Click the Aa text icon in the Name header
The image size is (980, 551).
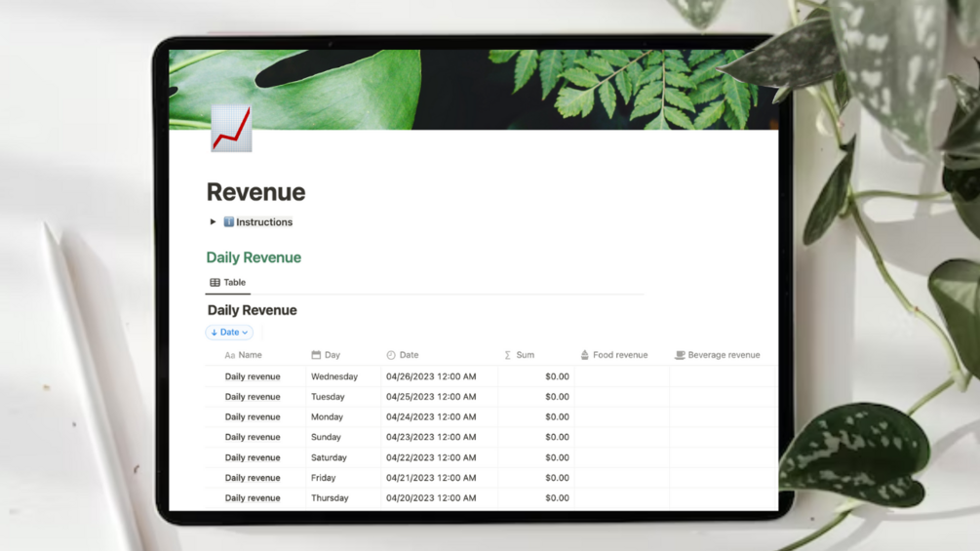(229, 355)
